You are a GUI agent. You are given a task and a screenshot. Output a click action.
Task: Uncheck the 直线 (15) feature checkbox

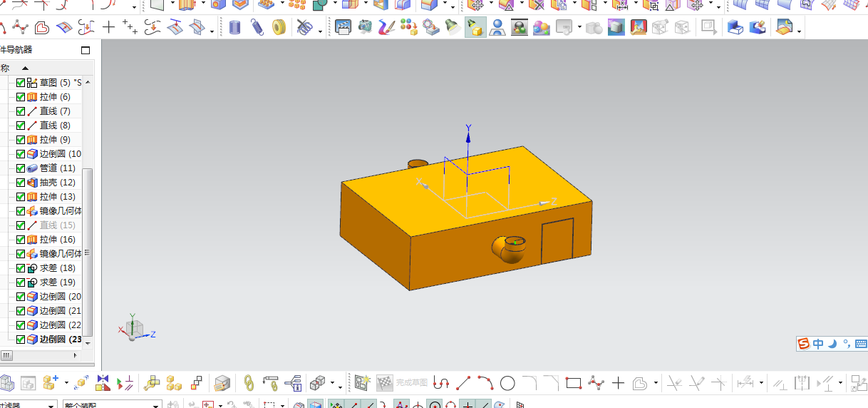[x=21, y=225]
